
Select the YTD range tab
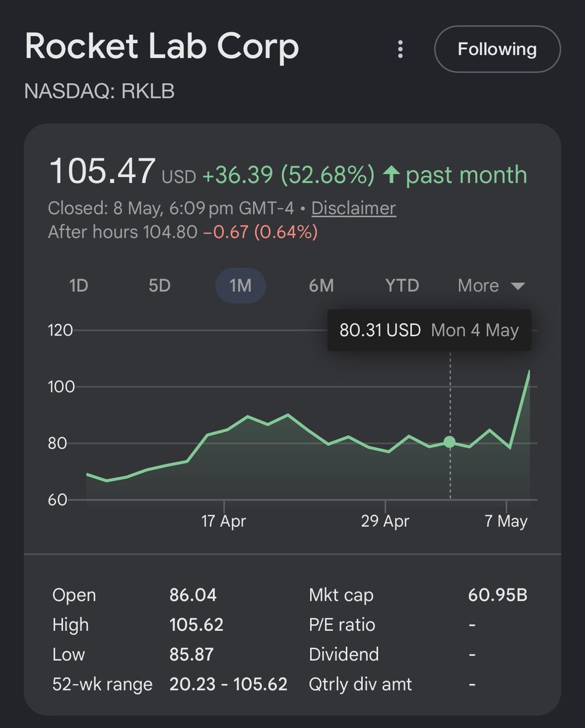coord(402,285)
